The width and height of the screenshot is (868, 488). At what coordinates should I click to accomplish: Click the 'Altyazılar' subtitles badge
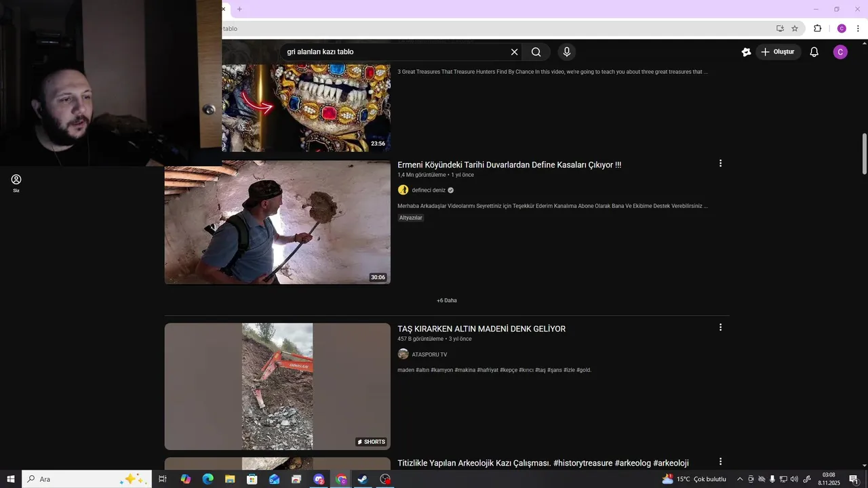(411, 218)
